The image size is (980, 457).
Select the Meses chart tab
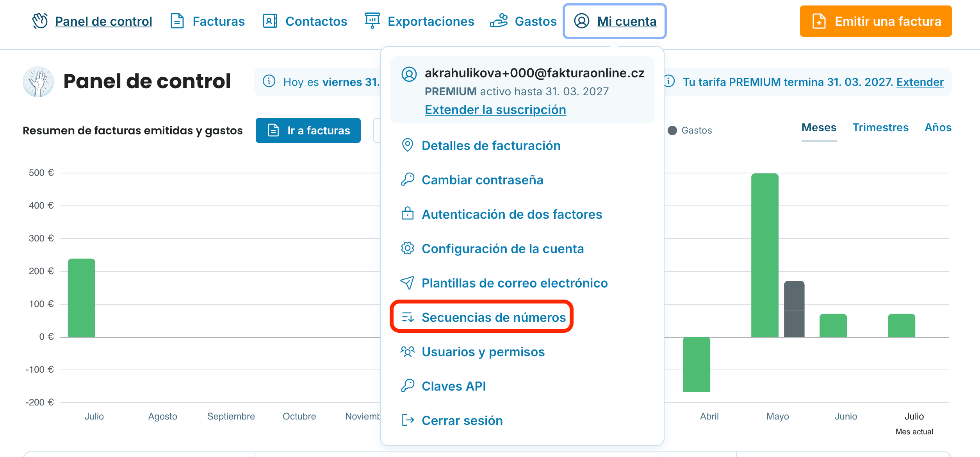[819, 128]
